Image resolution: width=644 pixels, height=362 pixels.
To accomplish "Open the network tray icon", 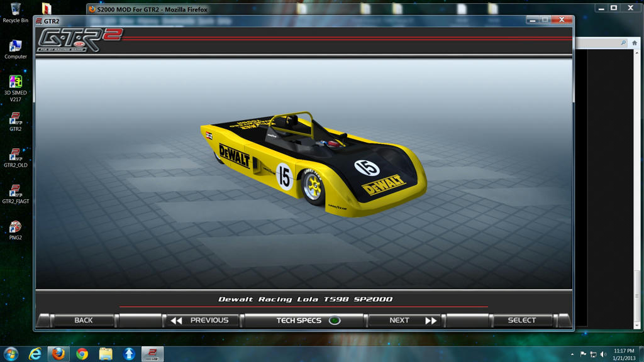I will pyautogui.click(x=593, y=354).
